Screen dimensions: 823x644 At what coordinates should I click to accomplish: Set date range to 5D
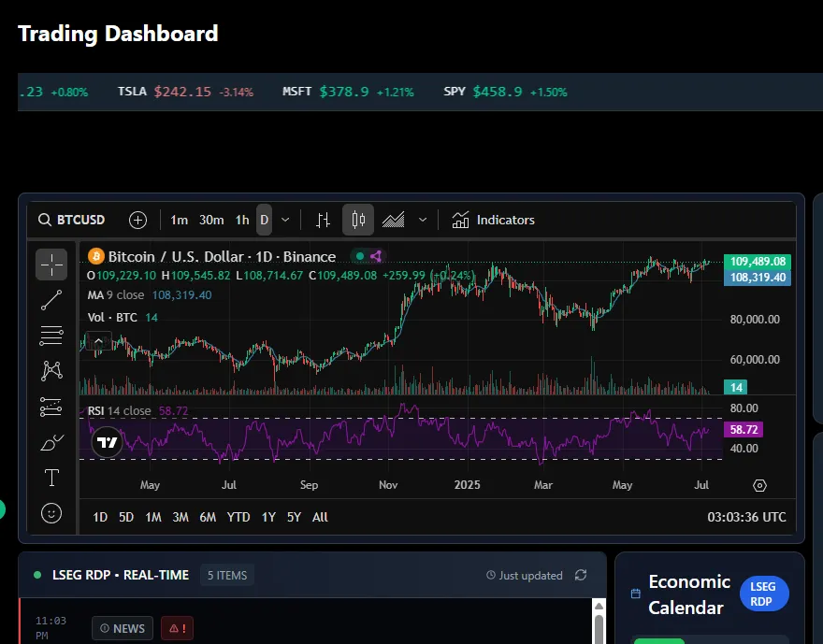[126, 518]
